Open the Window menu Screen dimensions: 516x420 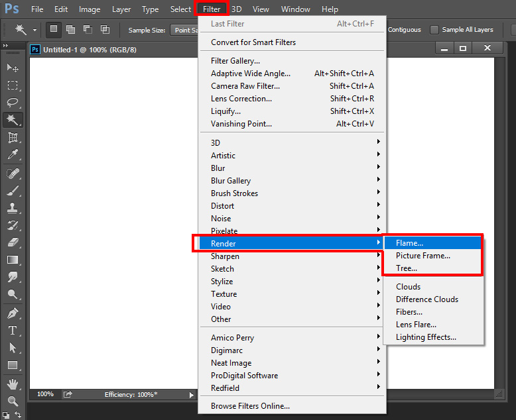pyautogui.click(x=296, y=9)
